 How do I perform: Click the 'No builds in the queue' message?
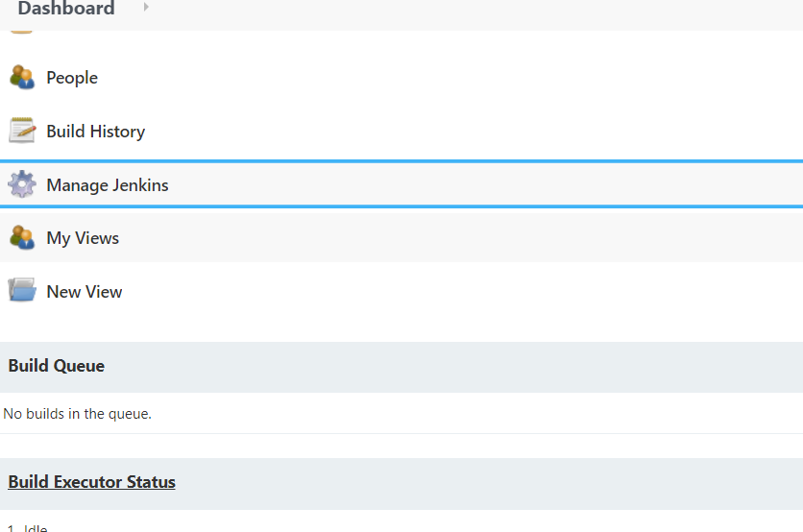(x=78, y=414)
